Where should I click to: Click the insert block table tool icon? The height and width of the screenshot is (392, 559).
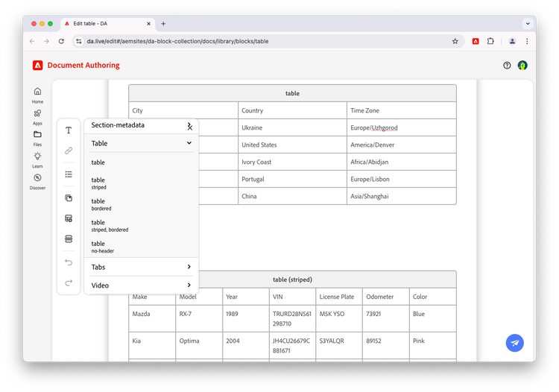69,218
